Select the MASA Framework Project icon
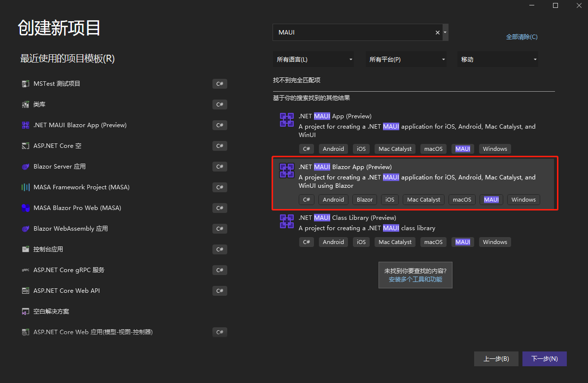This screenshot has height=383, width=588. click(x=26, y=187)
